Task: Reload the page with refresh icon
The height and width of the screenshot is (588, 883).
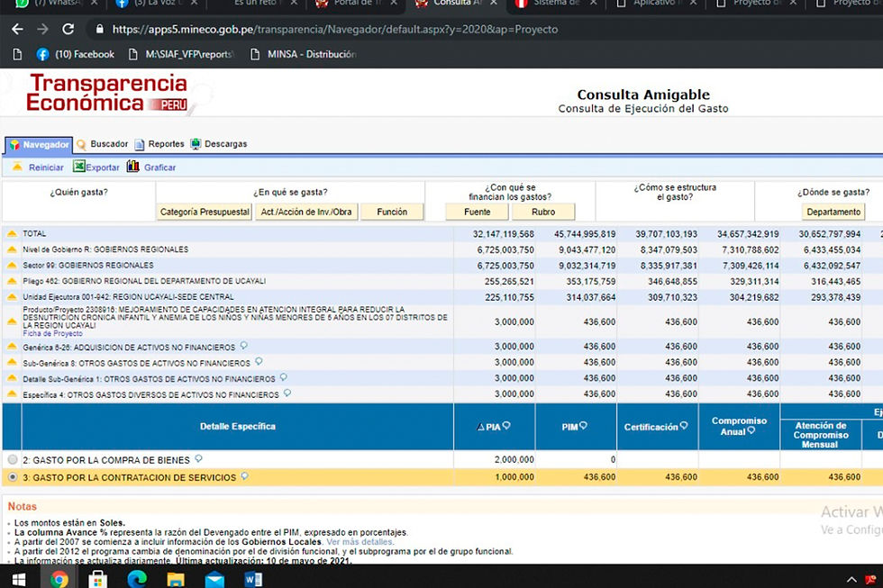Action: 68,29
